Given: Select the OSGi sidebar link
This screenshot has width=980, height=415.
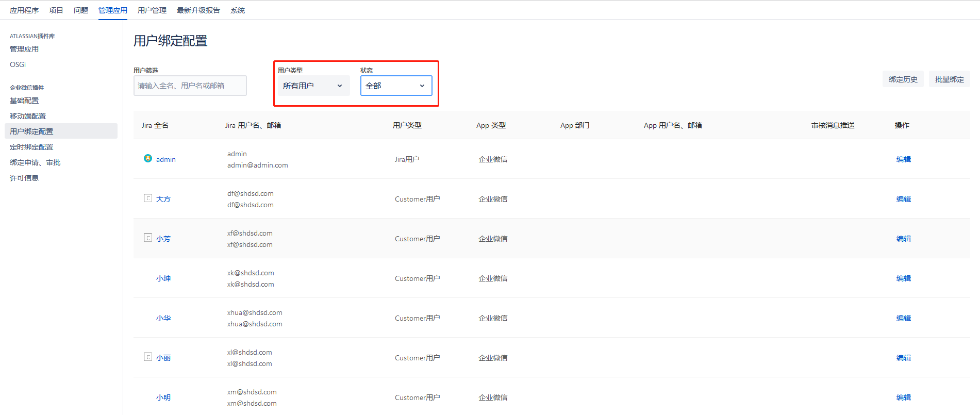Looking at the screenshot, I should pyautogui.click(x=18, y=64).
